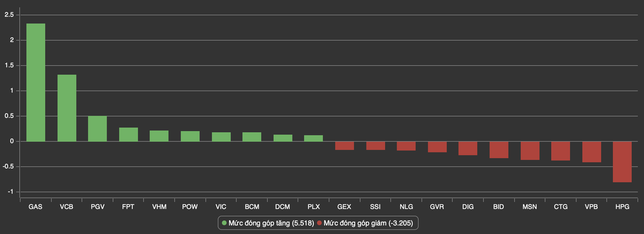Click the CTG red bar
This screenshot has width=644, height=234.
[x=560, y=151]
